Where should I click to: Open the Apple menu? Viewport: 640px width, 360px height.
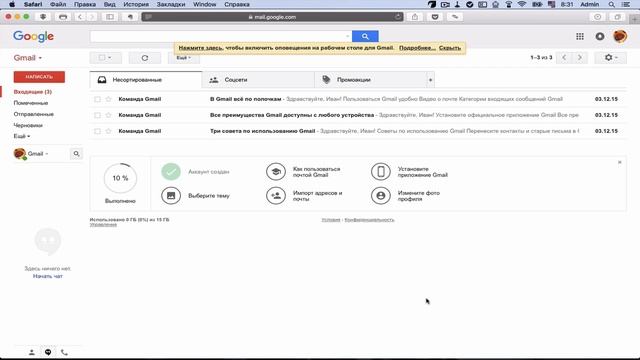point(12,4)
